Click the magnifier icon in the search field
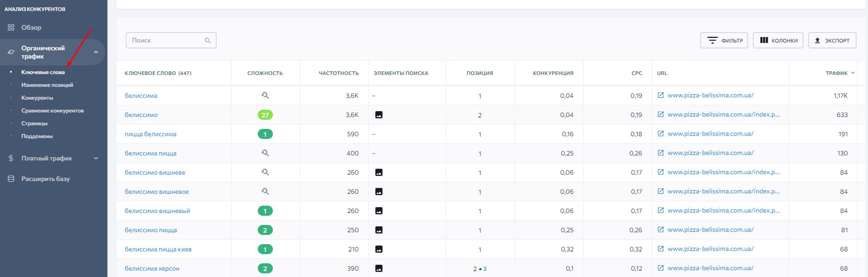 [x=208, y=41]
